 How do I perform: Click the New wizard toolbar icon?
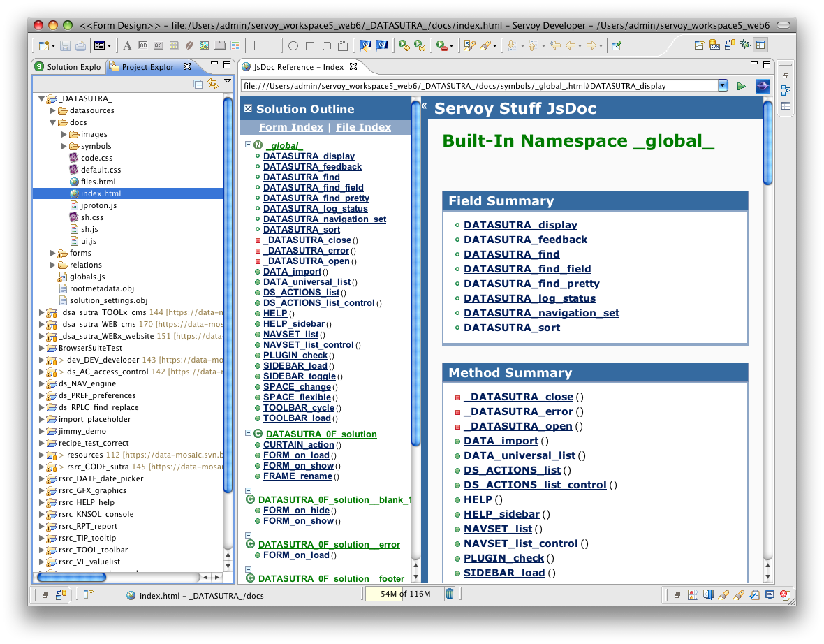click(44, 45)
